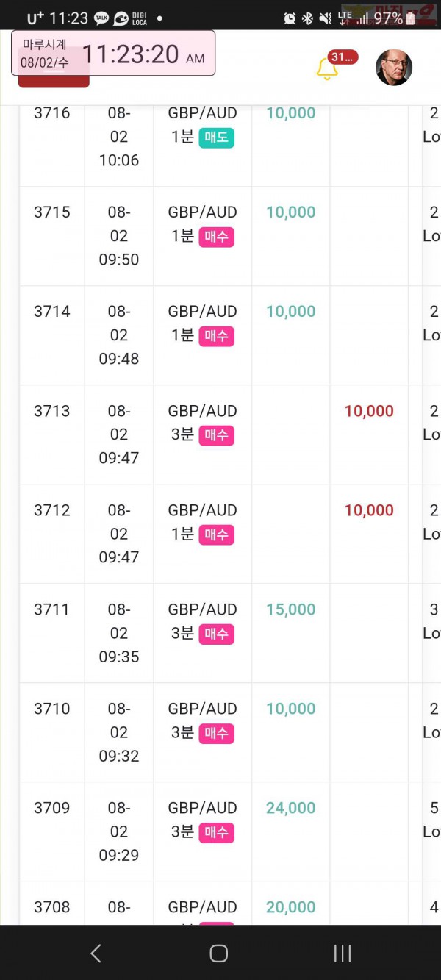Click the 매수 tag on row 3713

[x=216, y=435]
